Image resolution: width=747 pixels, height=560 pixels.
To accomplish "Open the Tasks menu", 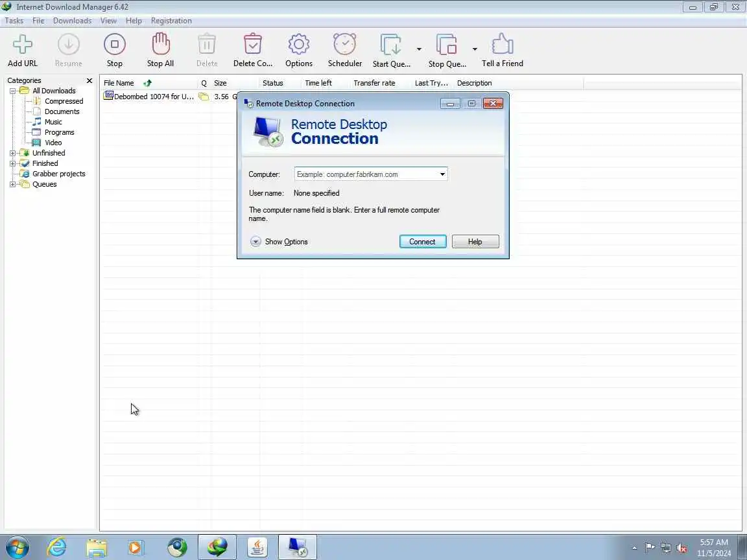I will pyautogui.click(x=14, y=21).
